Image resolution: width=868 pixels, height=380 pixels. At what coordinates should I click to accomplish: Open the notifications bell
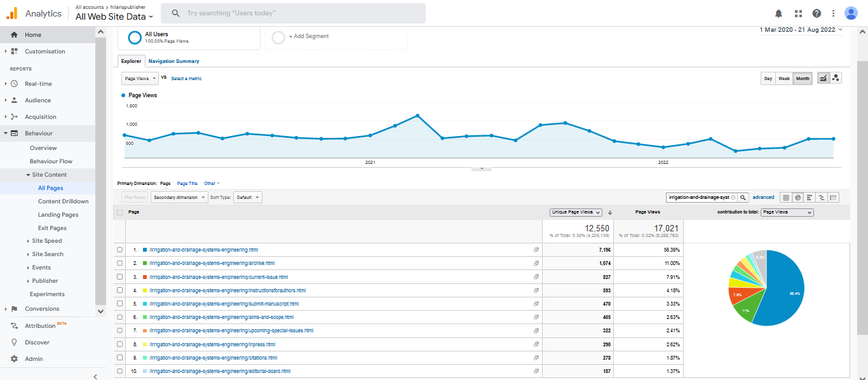click(x=778, y=13)
